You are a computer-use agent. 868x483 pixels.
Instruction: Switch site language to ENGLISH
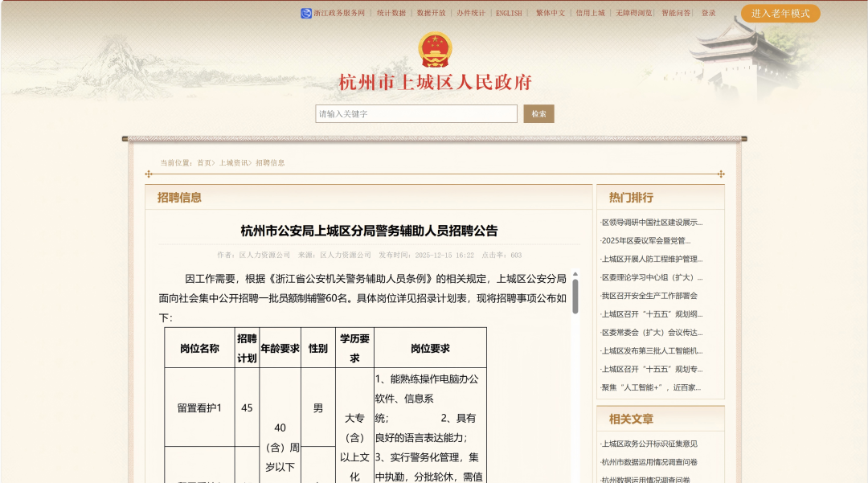509,14
